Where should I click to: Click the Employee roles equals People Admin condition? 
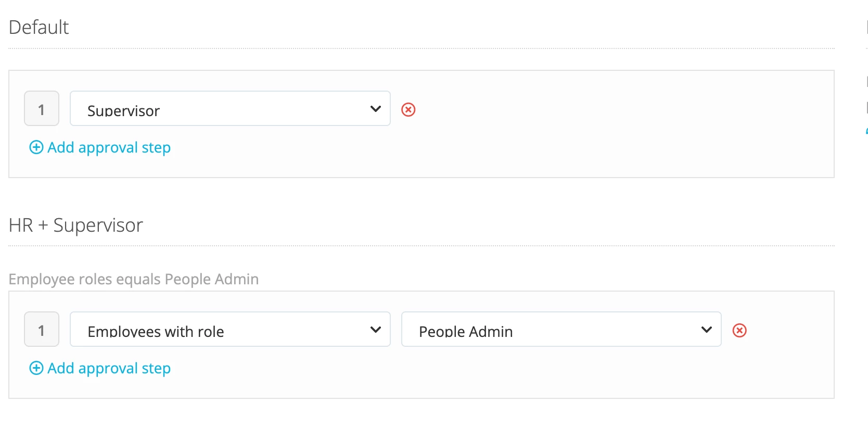pyautogui.click(x=134, y=279)
